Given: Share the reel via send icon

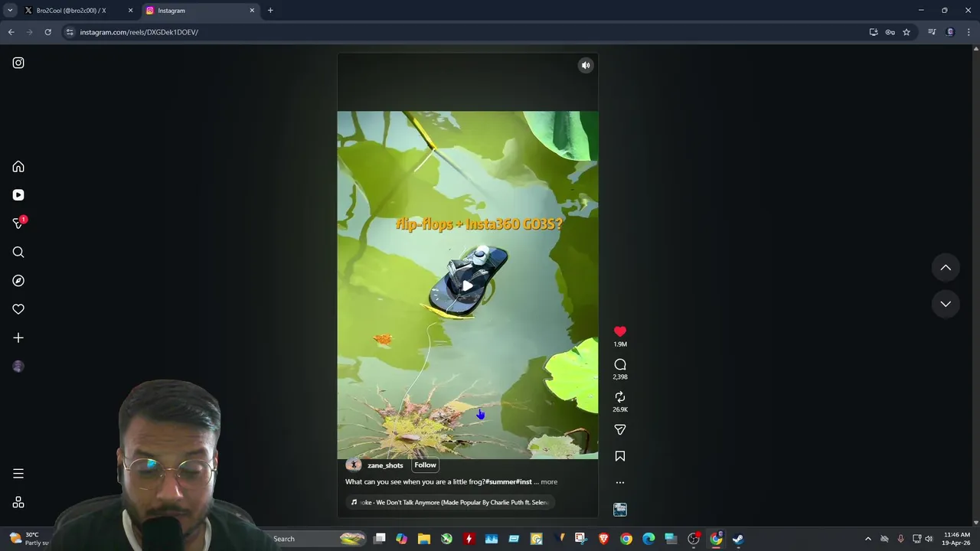Looking at the screenshot, I should [x=620, y=430].
